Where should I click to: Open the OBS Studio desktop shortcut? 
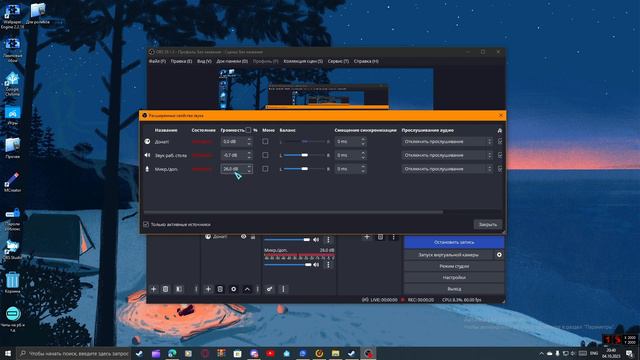12,249
